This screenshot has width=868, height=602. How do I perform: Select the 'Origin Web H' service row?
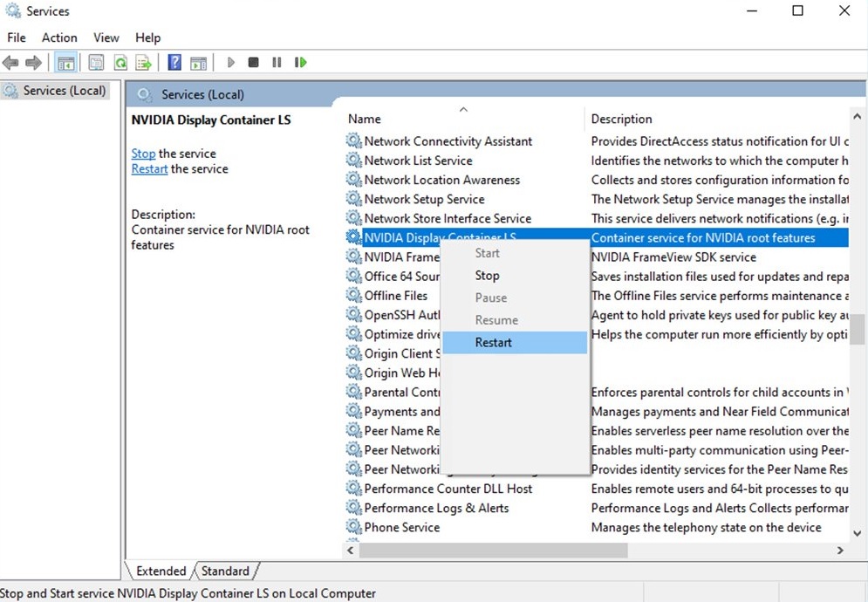pyautogui.click(x=402, y=373)
